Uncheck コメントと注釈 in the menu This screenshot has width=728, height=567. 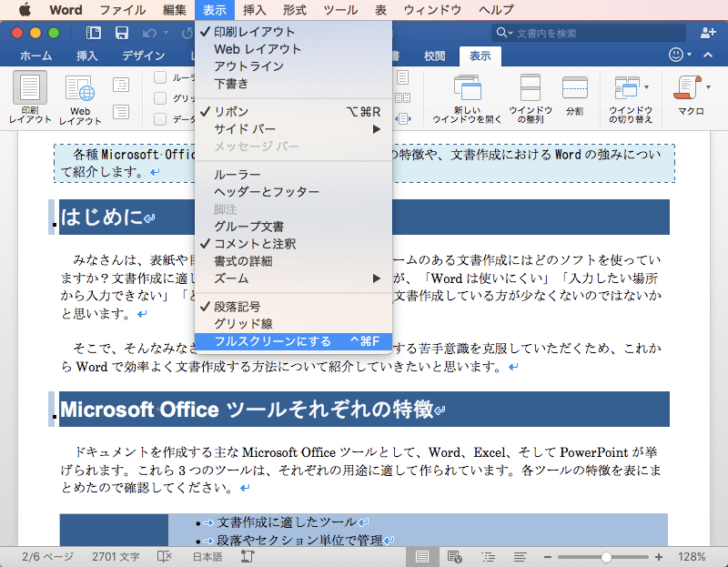click(x=293, y=244)
